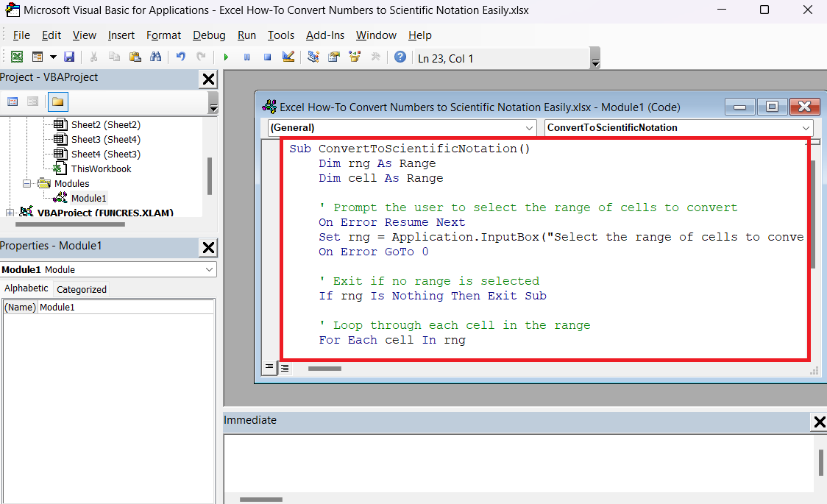Image resolution: width=827 pixels, height=504 pixels.
Task: Open the File menu
Action: click(21, 35)
